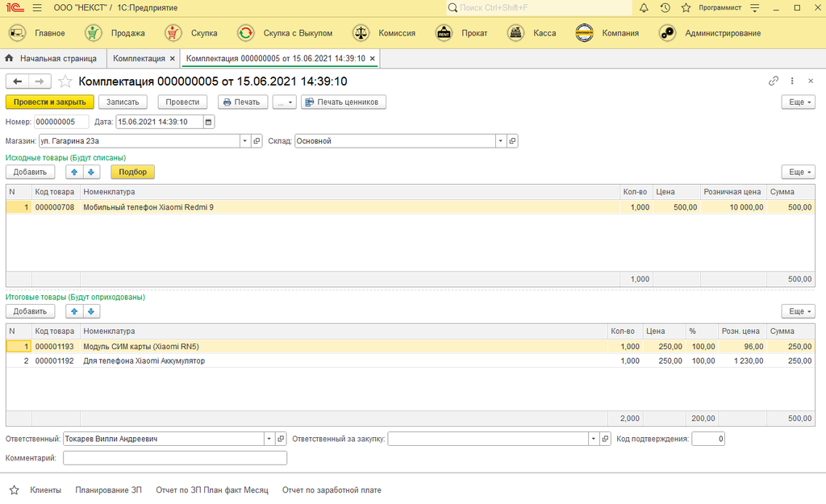Image resolution: width=826 pixels, height=504 pixels.
Task: Expand the Магазин dropdown list
Action: [x=244, y=140]
